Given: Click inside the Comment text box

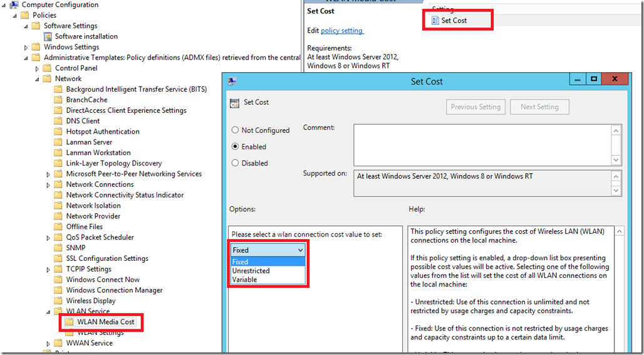Looking at the screenshot, I should (481, 144).
